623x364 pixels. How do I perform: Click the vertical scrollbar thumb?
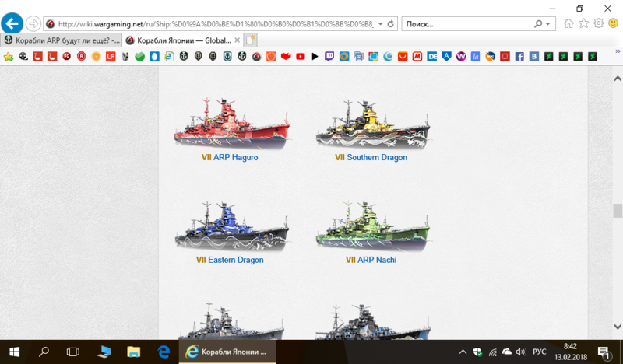coord(618,211)
